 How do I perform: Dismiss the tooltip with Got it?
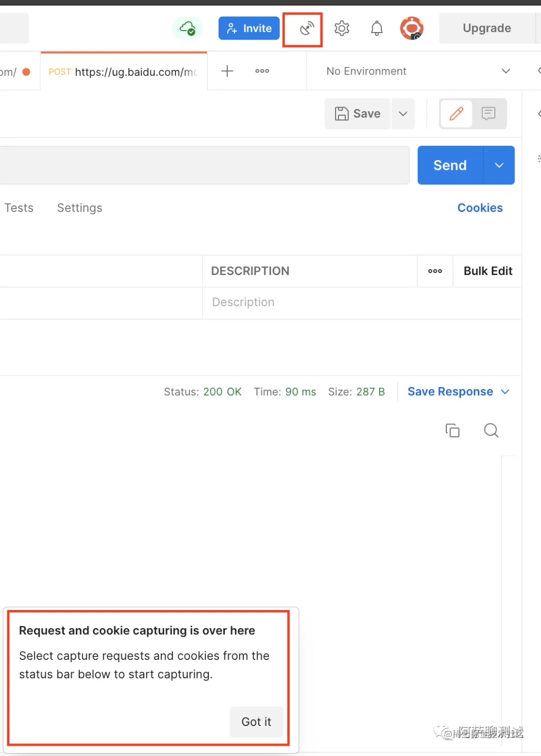tap(256, 722)
